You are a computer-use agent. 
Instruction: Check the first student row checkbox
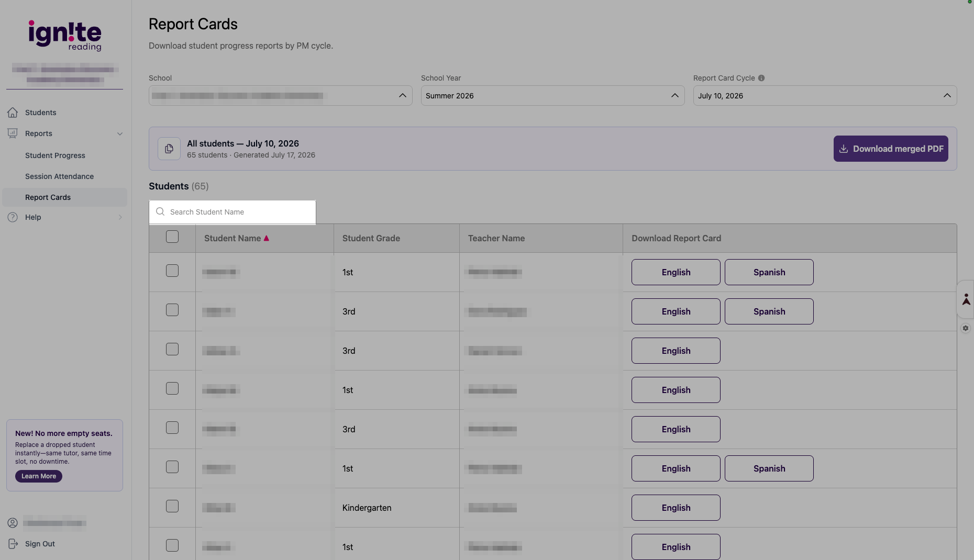pos(172,271)
